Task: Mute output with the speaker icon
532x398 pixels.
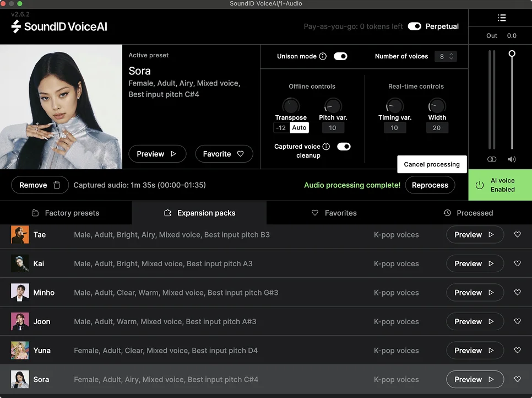Action: [512, 159]
